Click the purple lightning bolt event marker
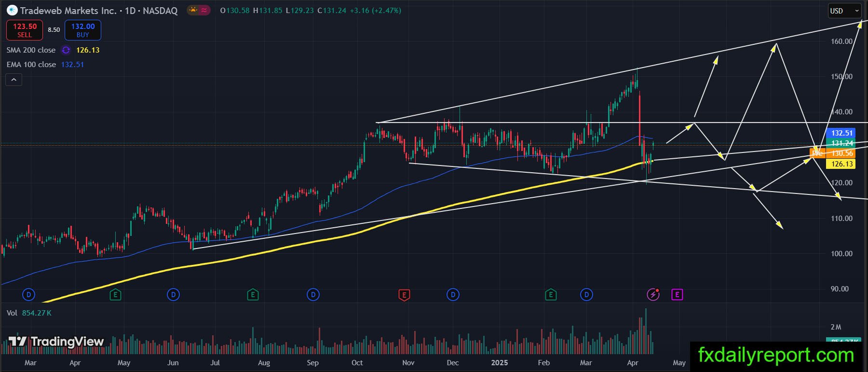868x372 pixels. click(653, 294)
